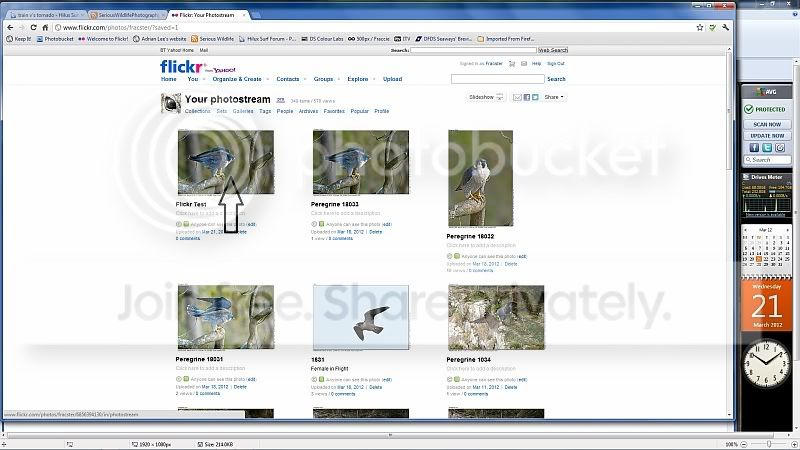Image resolution: width=800 pixels, height=450 pixels.
Task: Click the Slideshow button
Action: tap(486, 97)
